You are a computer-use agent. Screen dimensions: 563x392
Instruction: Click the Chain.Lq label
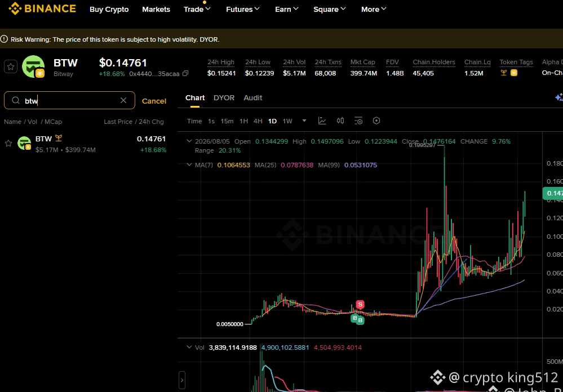tap(477, 62)
